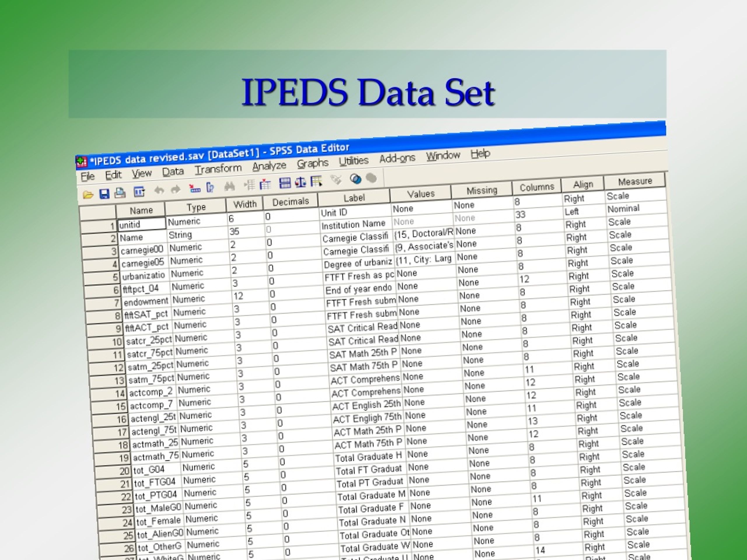Image resolution: width=747 pixels, height=560 pixels.
Task: Click the Use Sets circles icon
Action: (355, 179)
